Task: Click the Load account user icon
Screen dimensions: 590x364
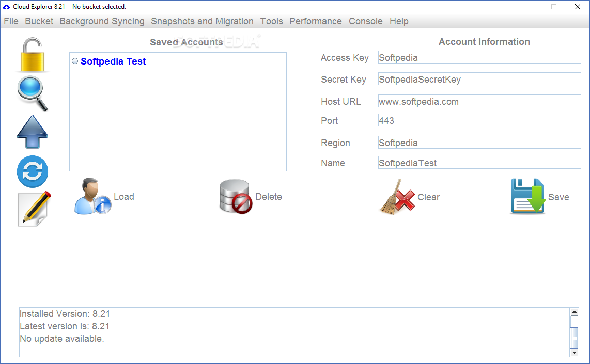Action: 92,196
